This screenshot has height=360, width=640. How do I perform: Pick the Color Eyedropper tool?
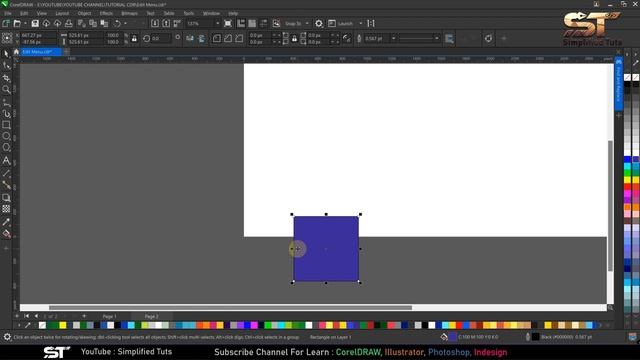pos(6,222)
